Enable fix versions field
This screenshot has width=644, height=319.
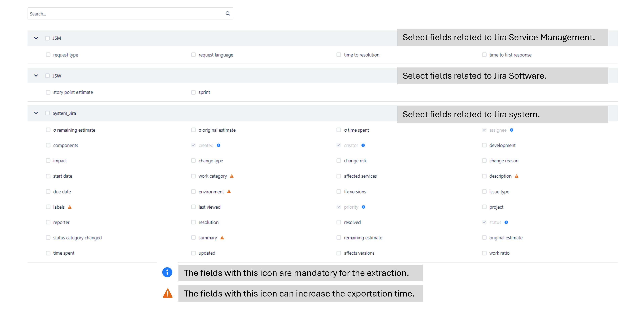(x=338, y=191)
